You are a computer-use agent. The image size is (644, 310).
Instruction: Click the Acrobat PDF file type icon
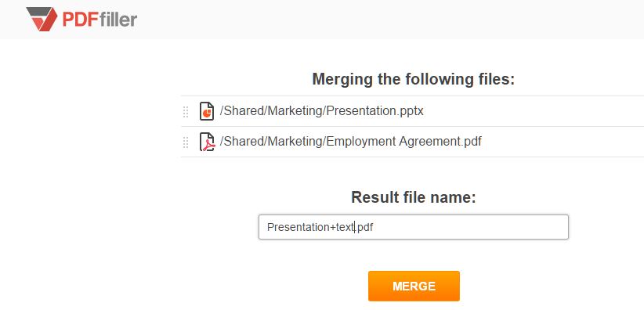[x=207, y=142]
